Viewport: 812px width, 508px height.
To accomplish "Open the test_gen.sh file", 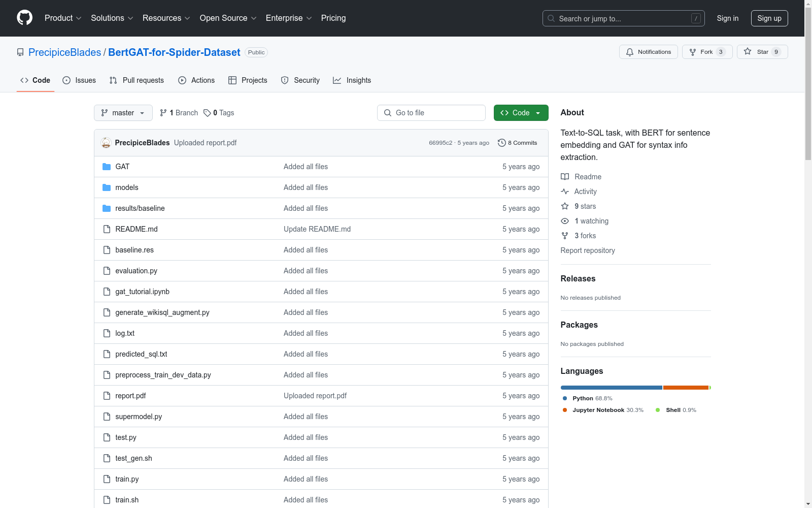I will [x=133, y=458].
